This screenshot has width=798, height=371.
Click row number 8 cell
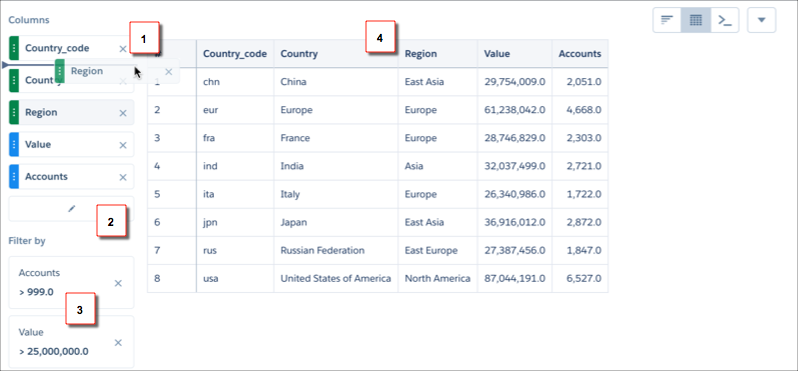click(172, 278)
